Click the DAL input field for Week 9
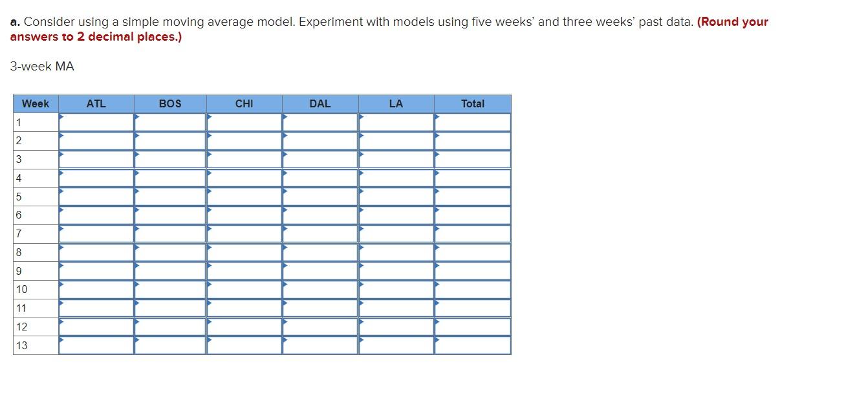868x399 pixels. tap(320, 271)
